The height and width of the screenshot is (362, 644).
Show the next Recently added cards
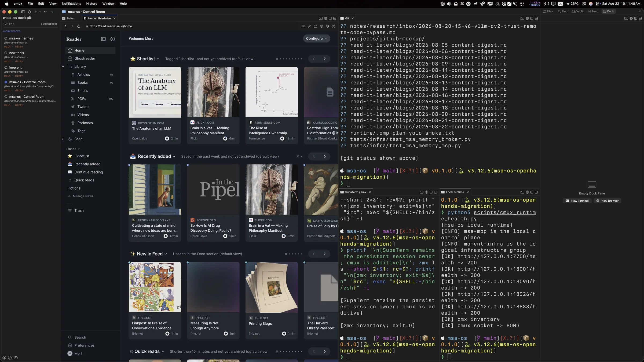324,156
